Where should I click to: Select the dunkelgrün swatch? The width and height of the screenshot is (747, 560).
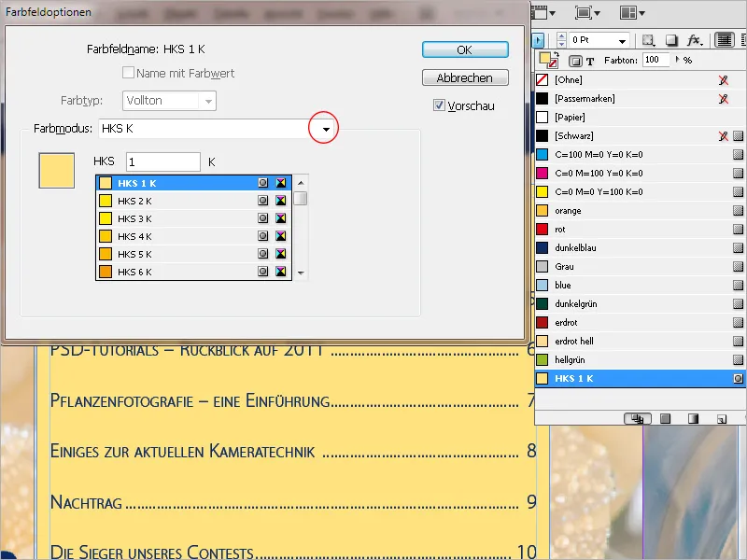coord(640,304)
